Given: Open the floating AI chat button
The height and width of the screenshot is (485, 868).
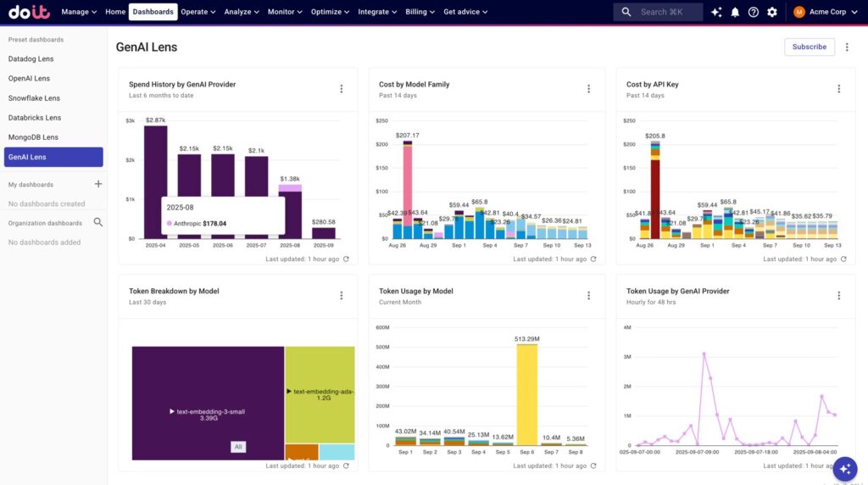Looking at the screenshot, I should (x=844, y=468).
